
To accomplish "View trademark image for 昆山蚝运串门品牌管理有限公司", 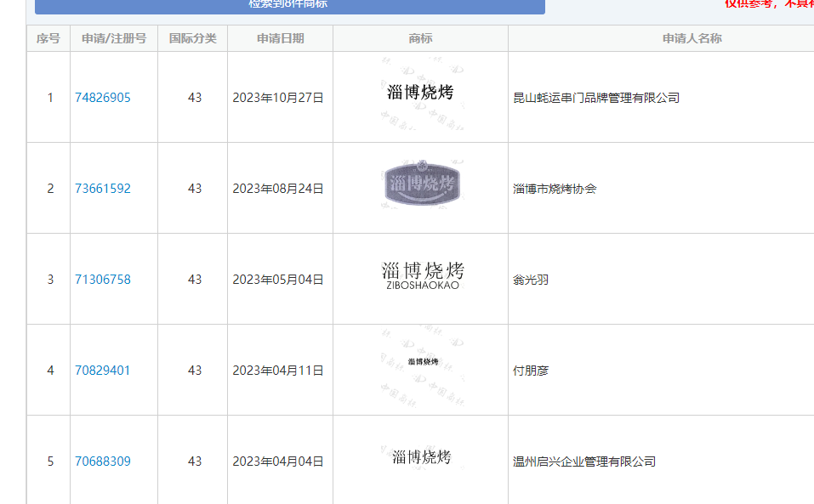I will click(422, 93).
